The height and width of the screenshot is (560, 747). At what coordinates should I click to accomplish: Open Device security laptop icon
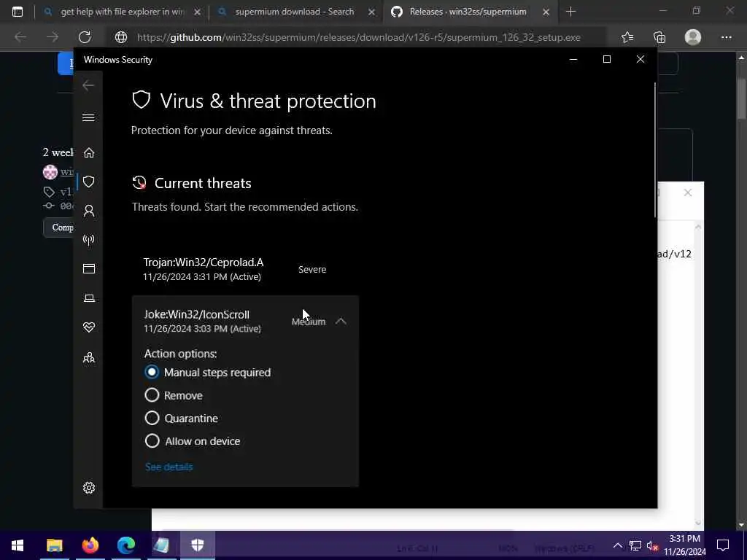tap(88, 298)
